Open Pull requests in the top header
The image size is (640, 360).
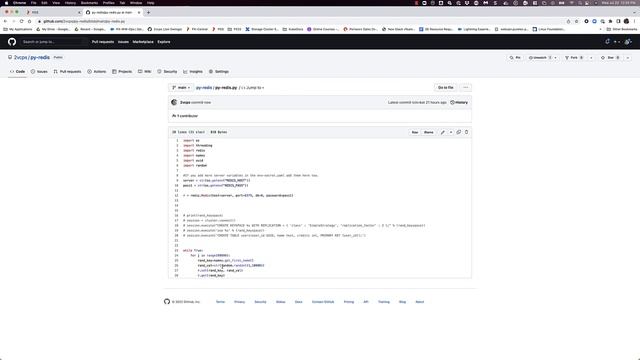(103, 42)
